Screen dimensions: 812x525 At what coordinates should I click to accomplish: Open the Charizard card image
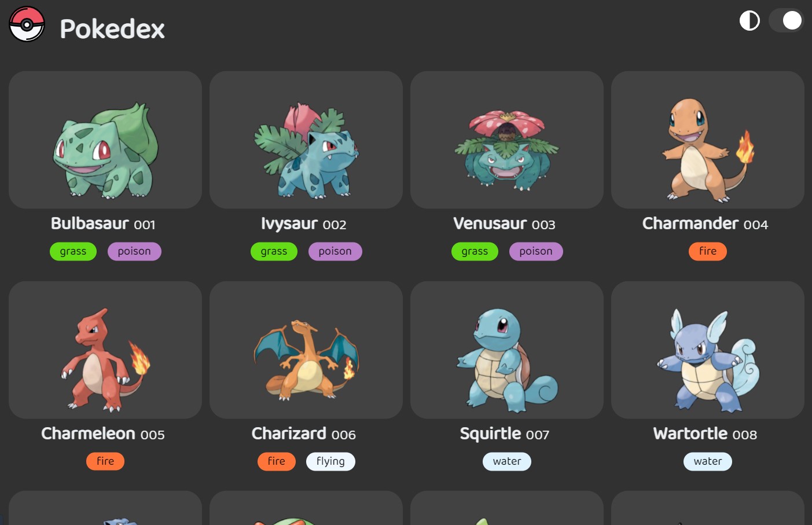pos(306,350)
